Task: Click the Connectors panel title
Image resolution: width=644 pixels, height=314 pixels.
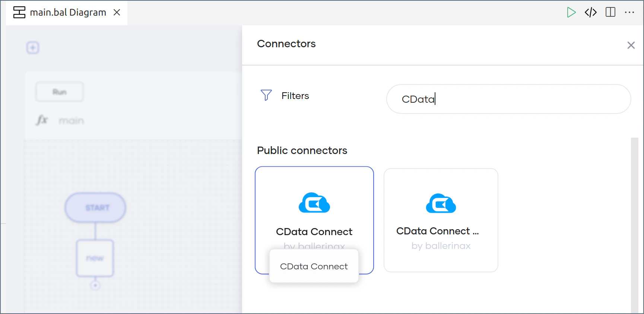Action: pyautogui.click(x=286, y=44)
